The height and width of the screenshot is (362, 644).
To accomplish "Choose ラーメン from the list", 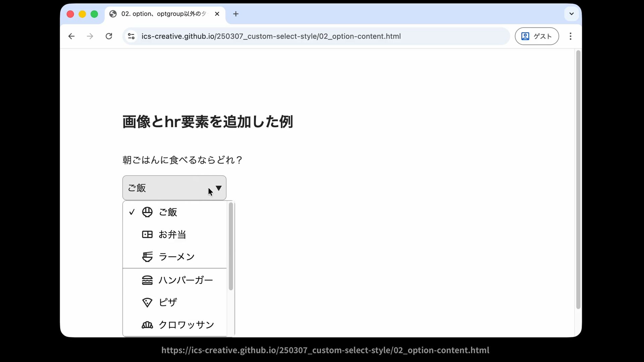I will coord(176,257).
